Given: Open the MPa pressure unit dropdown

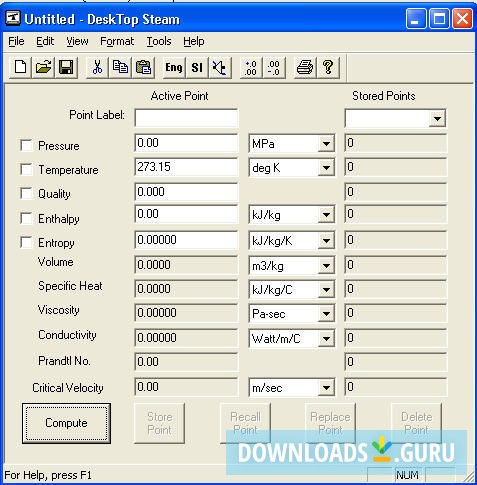Looking at the screenshot, I should (x=326, y=144).
